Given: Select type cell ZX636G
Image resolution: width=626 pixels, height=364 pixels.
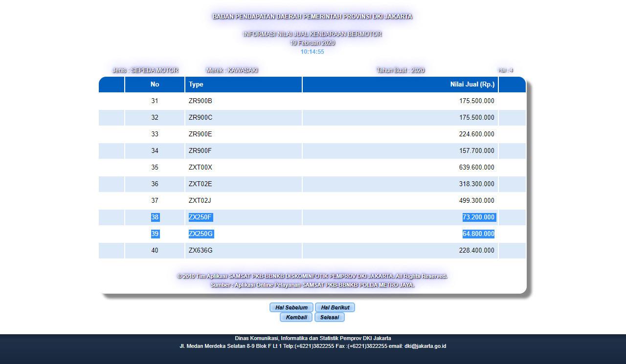Looking at the screenshot, I should point(201,251).
